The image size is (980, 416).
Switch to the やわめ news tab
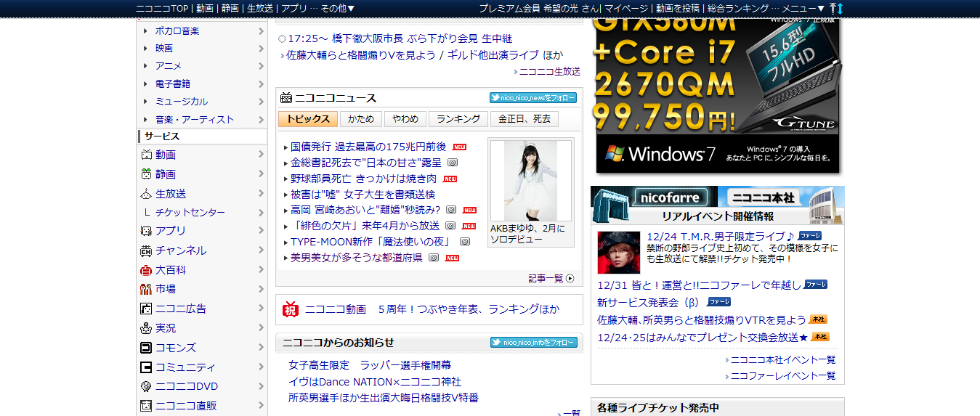[405, 119]
